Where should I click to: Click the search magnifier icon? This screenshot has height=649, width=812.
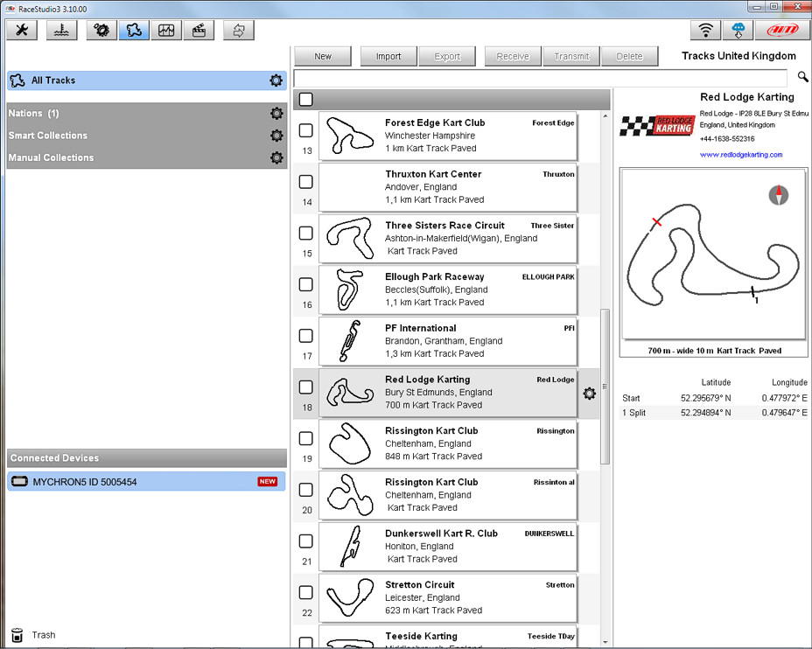(x=802, y=77)
